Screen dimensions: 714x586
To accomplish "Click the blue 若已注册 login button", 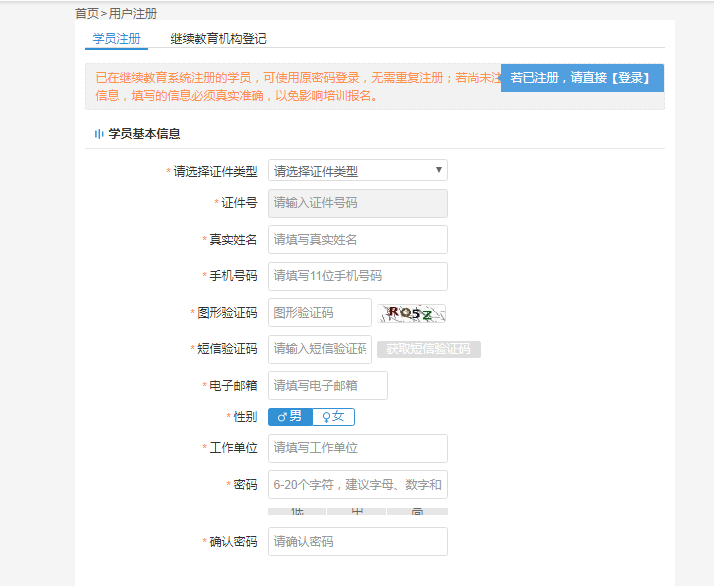I will [x=581, y=78].
